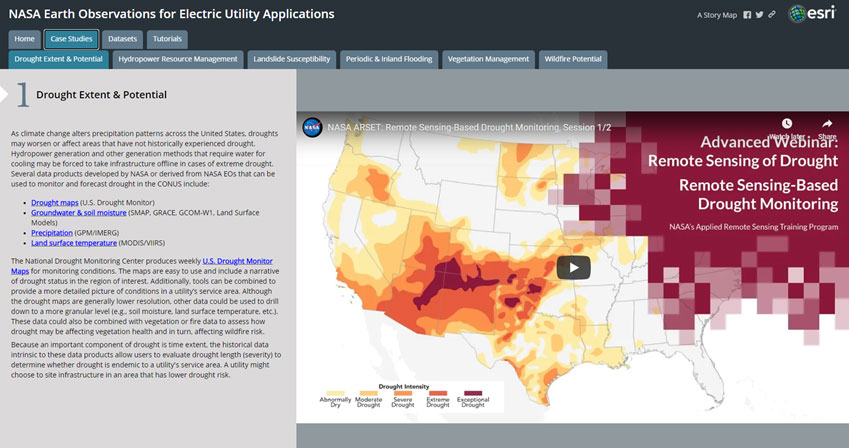The image size is (849, 448).
Task: Open Vegetation Management tab
Action: 488,59
